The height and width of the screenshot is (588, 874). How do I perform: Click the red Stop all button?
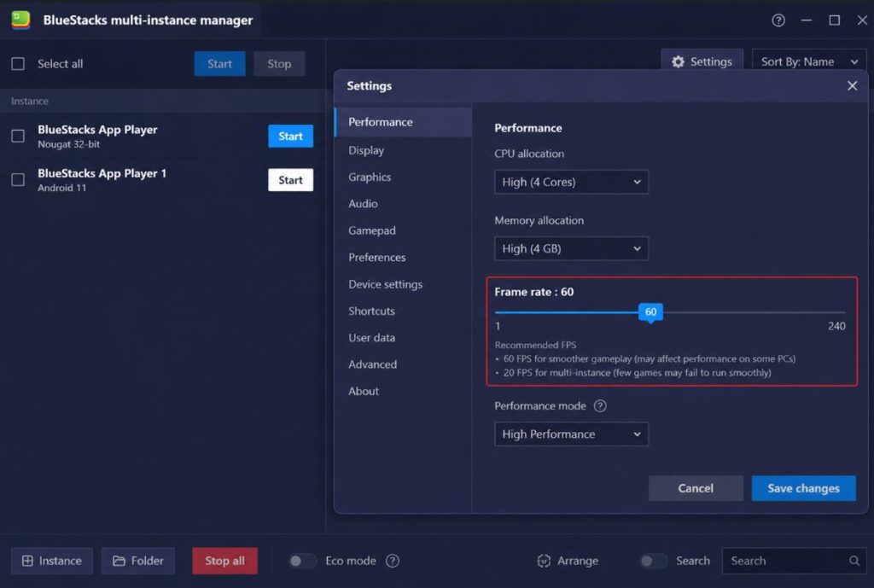[224, 561]
